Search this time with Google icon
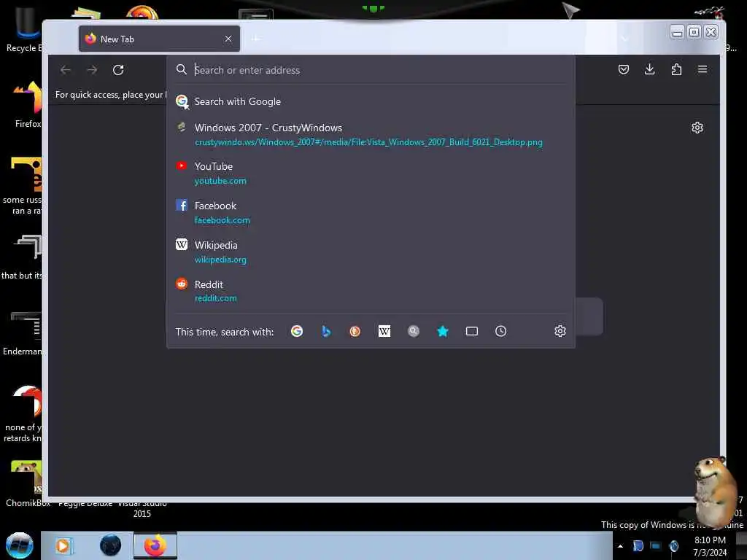747x560 pixels. point(297,331)
